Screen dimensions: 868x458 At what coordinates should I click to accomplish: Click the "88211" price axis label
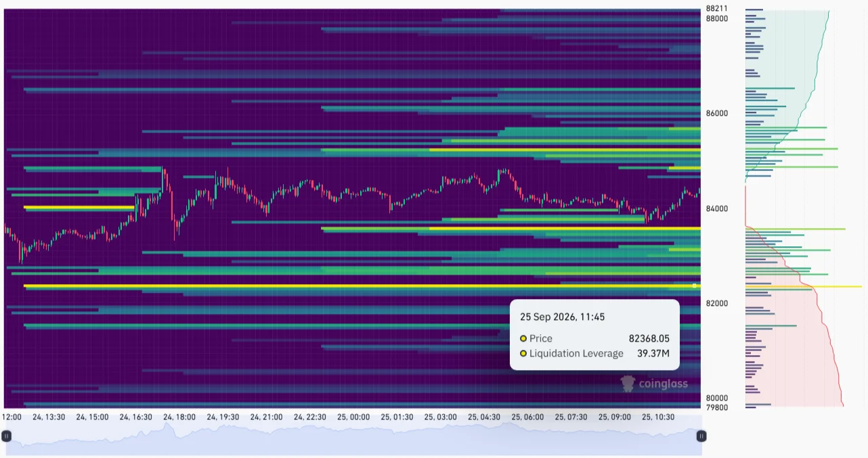point(717,9)
